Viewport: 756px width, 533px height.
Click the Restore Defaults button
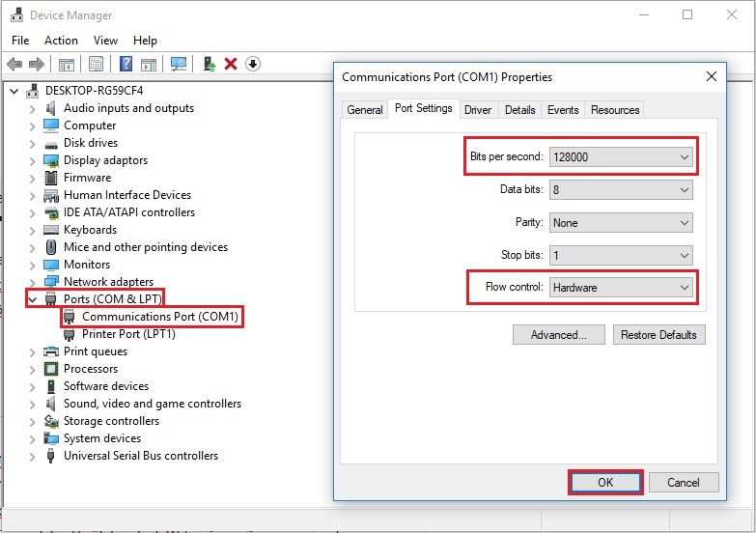[x=659, y=335]
